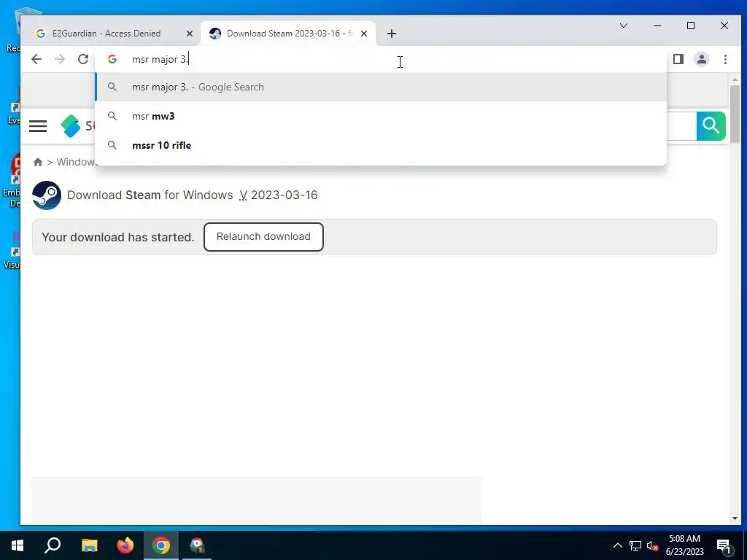The image size is (747, 560).
Task: Toggle the Chrome side panel
Action: (678, 59)
